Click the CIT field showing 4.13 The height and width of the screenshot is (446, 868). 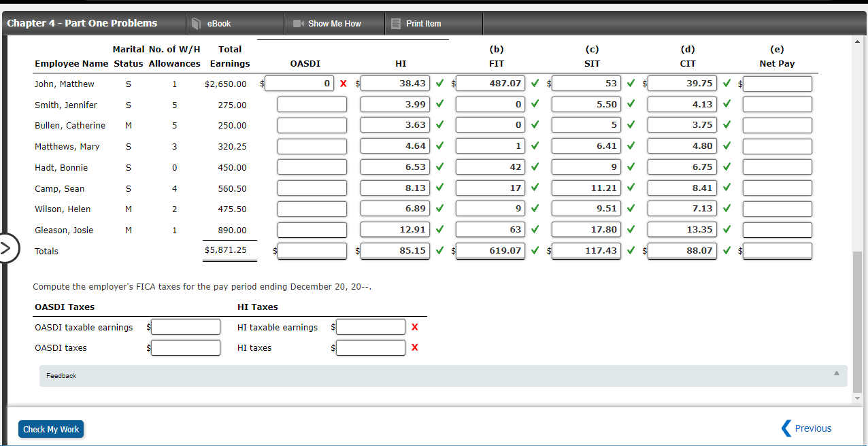point(682,105)
